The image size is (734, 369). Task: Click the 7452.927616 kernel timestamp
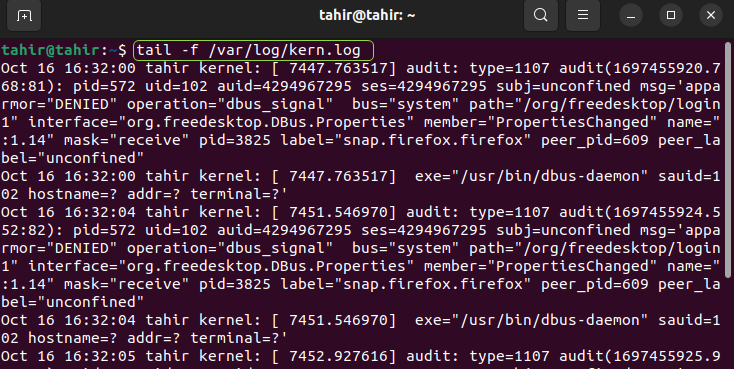click(x=339, y=356)
